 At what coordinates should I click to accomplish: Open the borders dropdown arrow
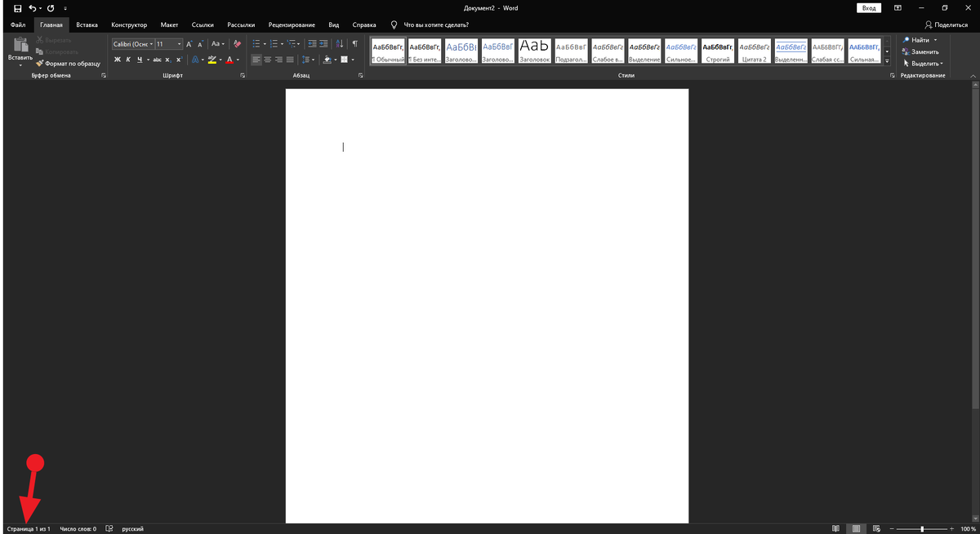[x=353, y=60]
